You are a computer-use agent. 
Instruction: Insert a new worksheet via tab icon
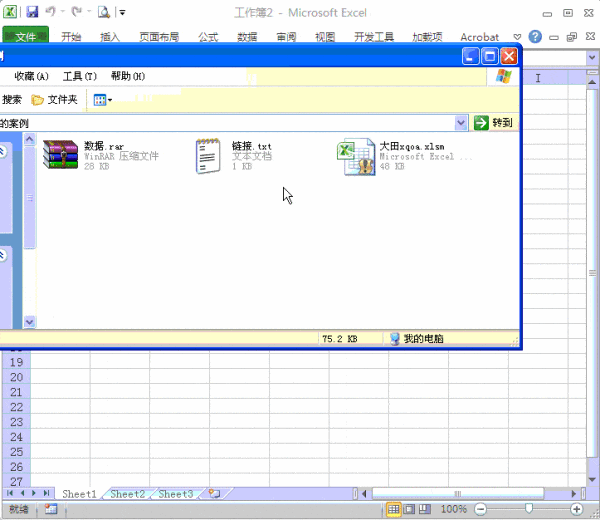pyautogui.click(x=215, y=494)
